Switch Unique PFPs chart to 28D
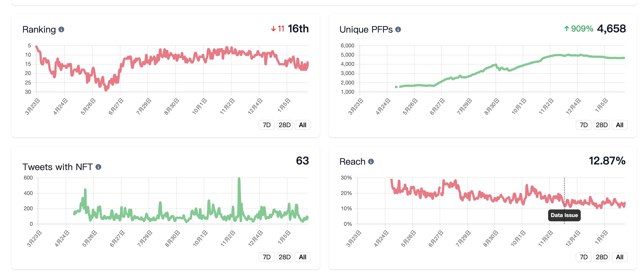The image size is (644, 275). tap(602, 125)
